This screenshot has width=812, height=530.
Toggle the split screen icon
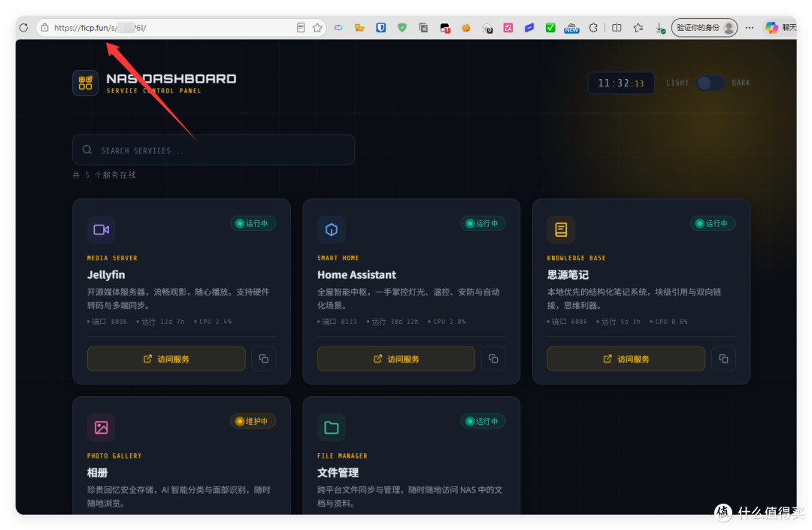(617, 28)
